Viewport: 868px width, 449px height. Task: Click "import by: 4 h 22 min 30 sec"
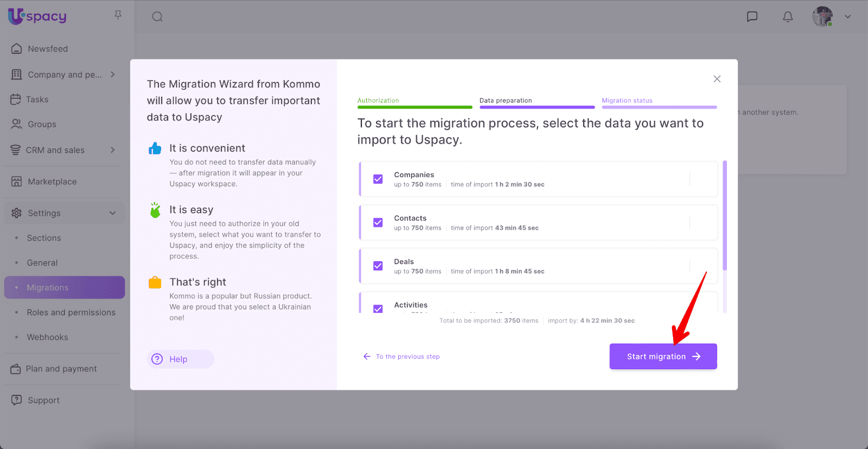pyautogui.click(x=591, y=321)
